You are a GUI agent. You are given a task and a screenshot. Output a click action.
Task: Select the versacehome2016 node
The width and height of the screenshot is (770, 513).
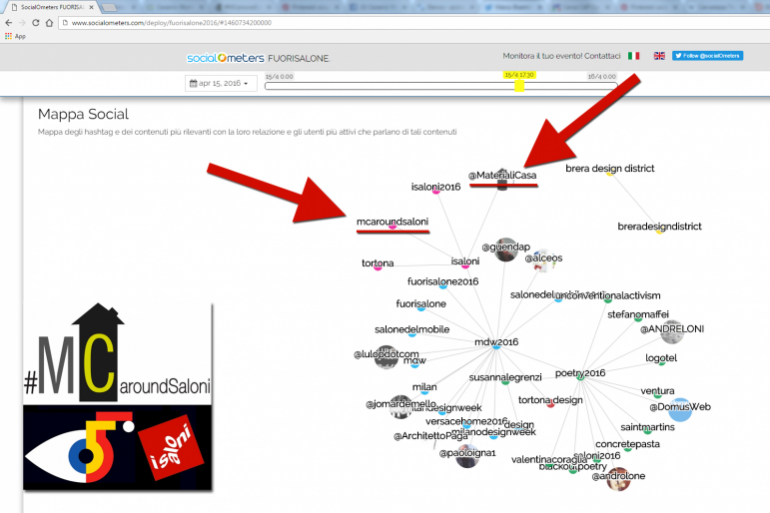point(466,422)
